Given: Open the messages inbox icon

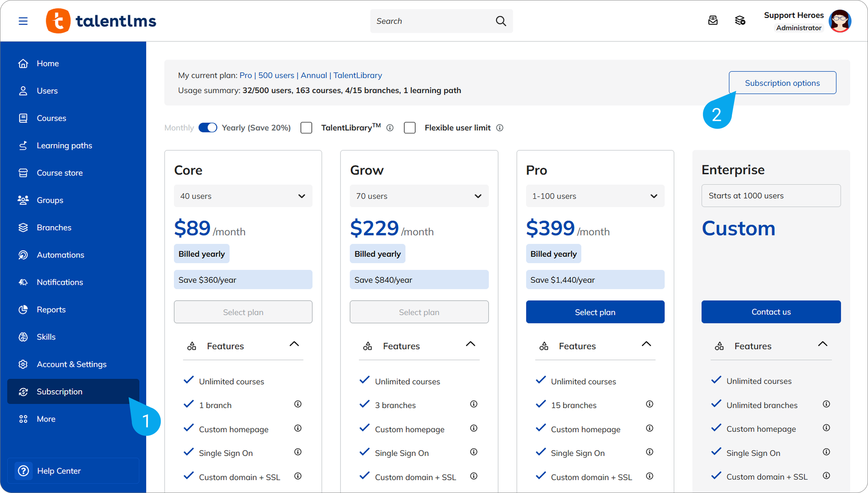Looking at the screenshot, I should coord(713,20).
